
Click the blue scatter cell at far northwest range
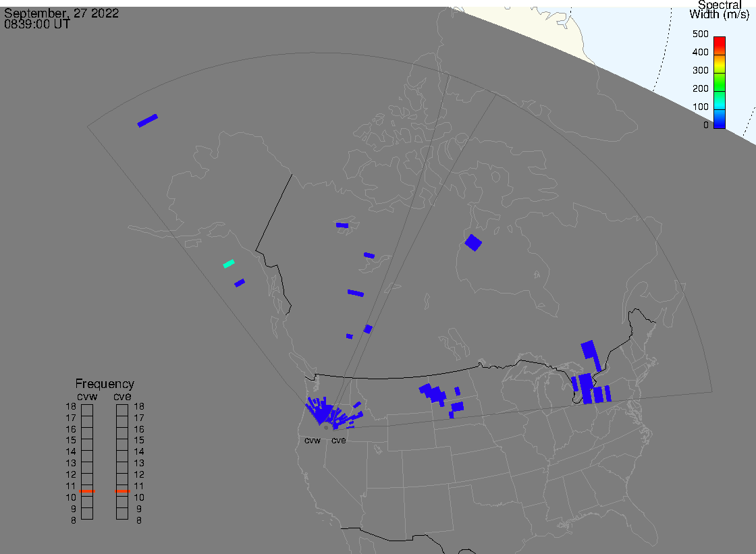pos(148,121)
